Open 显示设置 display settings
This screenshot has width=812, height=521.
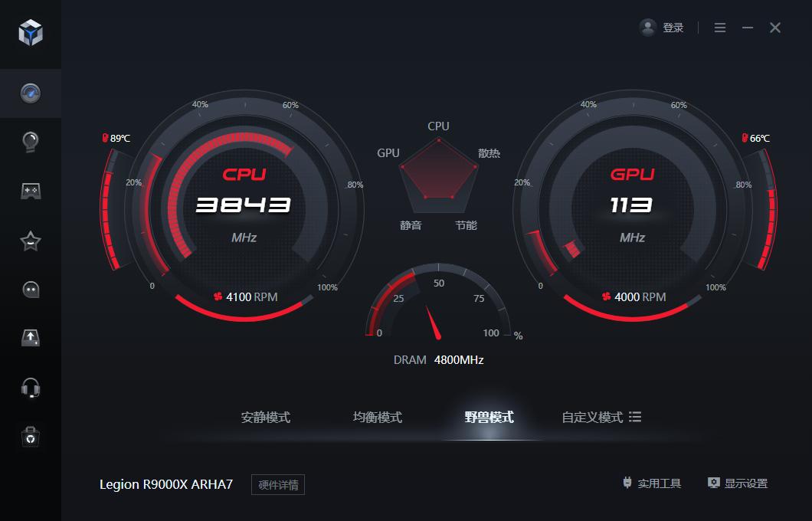click(738, 483)
